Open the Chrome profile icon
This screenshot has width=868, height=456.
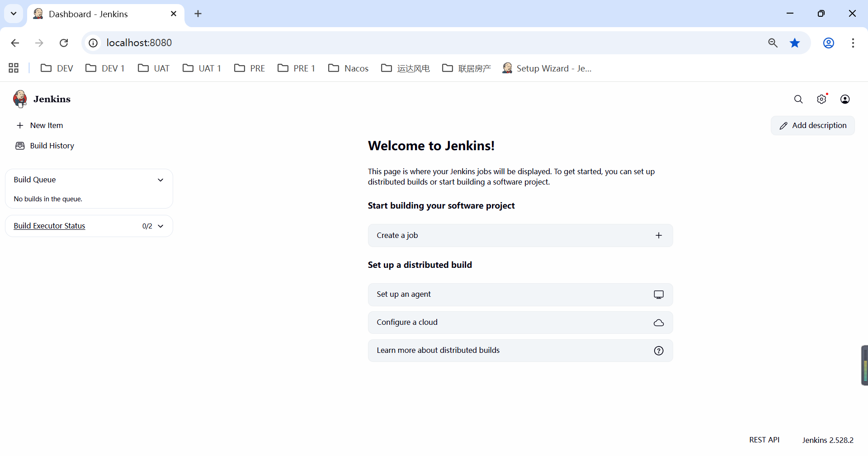pos(829,43)
